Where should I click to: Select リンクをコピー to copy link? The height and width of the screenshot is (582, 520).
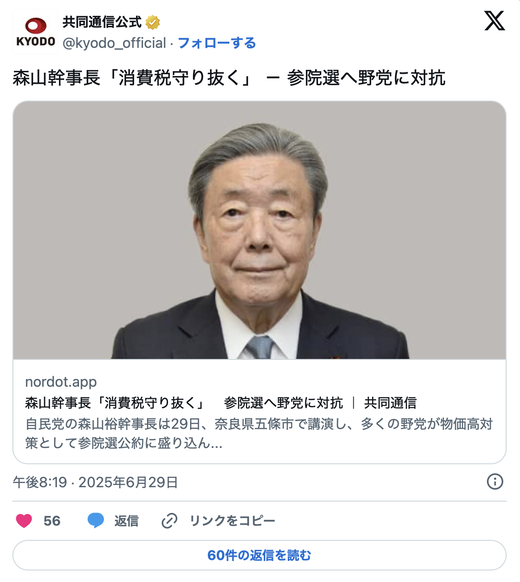[x=233, y=521]
